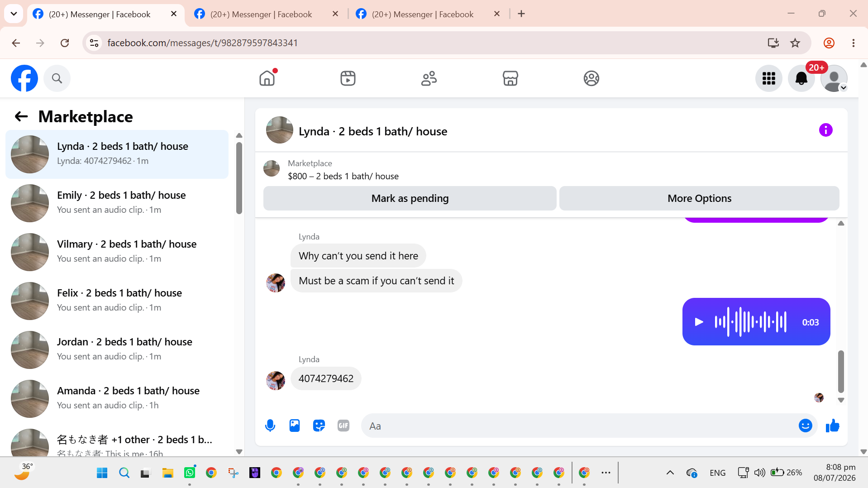Switch to the second Messenger browser tab
Image resolution: width=868 pixels, height=488 pixels.
(x=261, y=14)
